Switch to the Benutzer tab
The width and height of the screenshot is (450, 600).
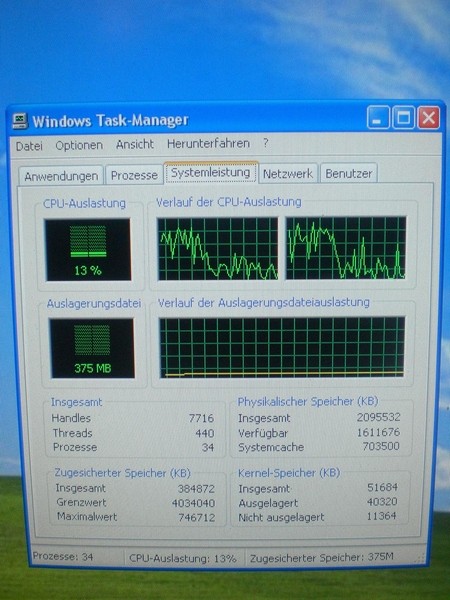(x=349, y=173)
